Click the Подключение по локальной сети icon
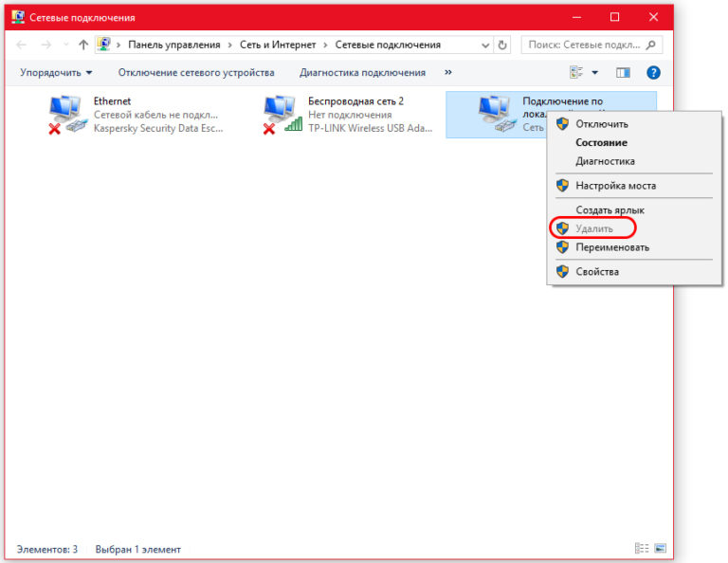 point(496,114)
